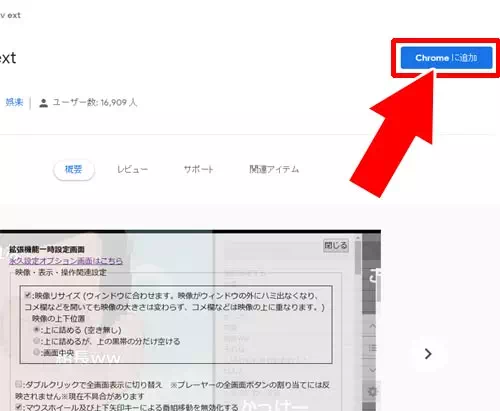Toggle the 映像リサイズ checkbox
Image resolution: width=500 pixels, height=411 pixels.
(28, 295)
